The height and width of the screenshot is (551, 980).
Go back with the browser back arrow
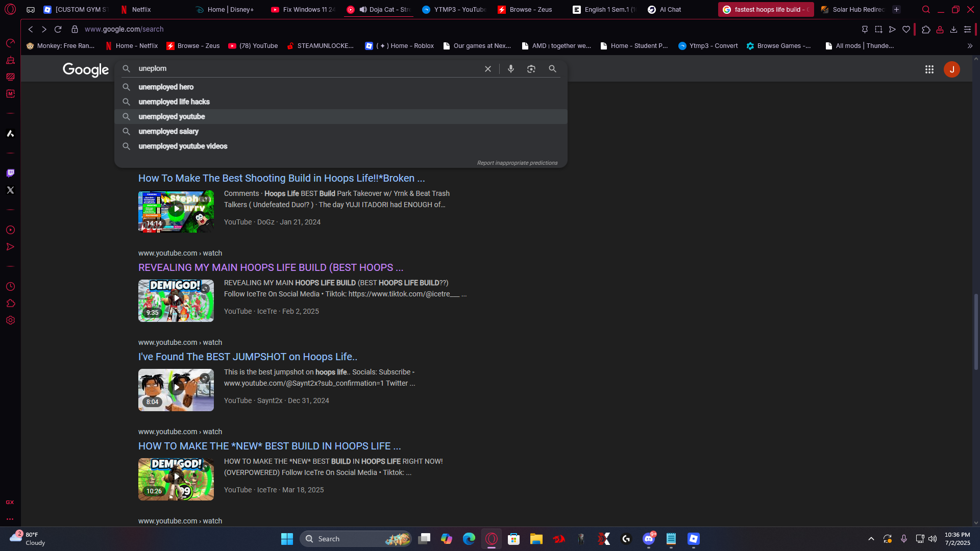coord(31,30)
